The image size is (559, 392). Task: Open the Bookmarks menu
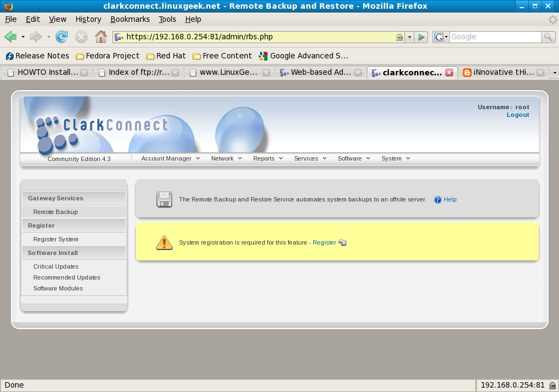(130, 19)
